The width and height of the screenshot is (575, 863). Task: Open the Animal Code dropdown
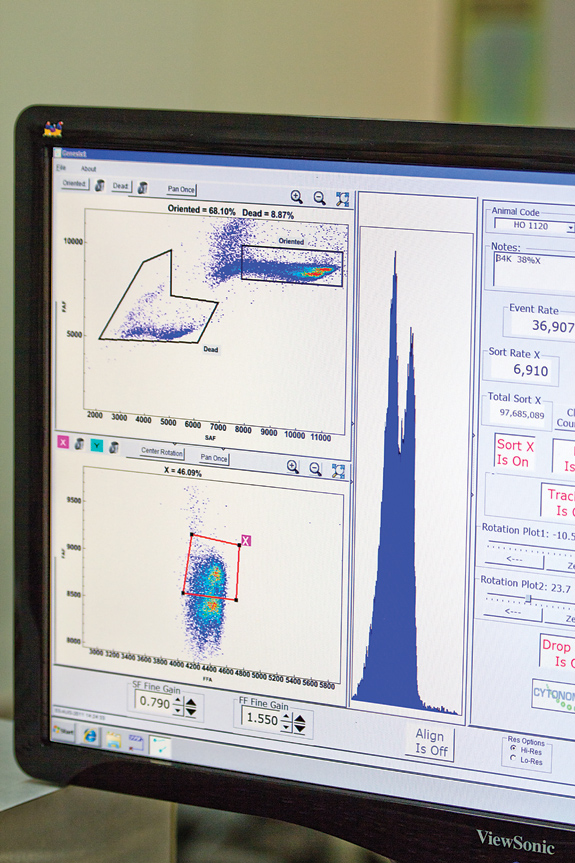pyautogui.click(x=569, y=227)
